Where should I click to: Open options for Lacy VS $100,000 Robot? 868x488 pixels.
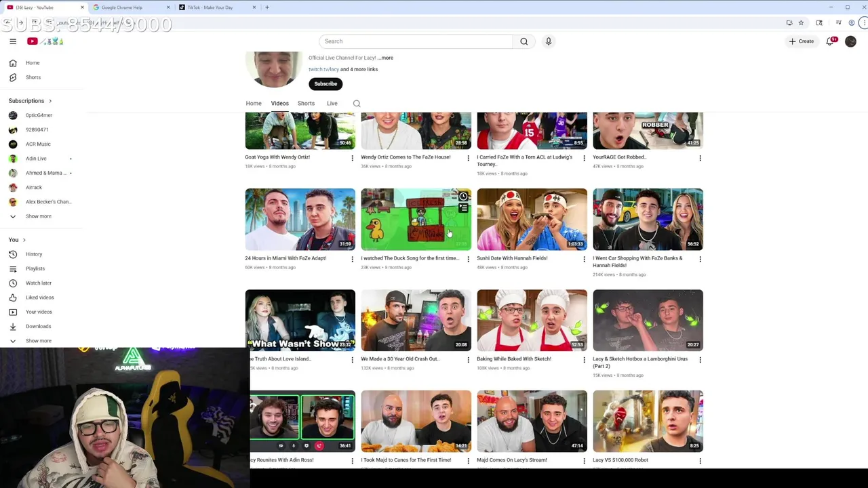(x=700, y=461)
